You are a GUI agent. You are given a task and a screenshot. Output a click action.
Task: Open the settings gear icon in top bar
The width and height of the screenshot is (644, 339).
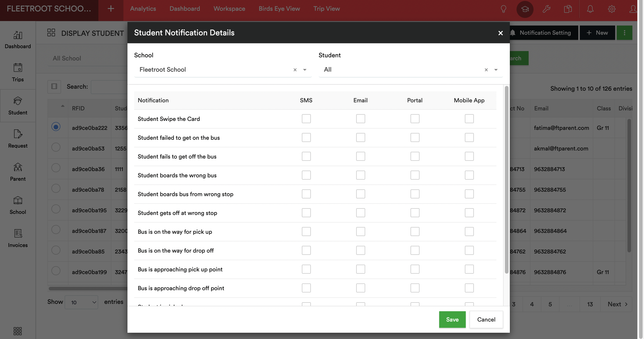[612, 9]
